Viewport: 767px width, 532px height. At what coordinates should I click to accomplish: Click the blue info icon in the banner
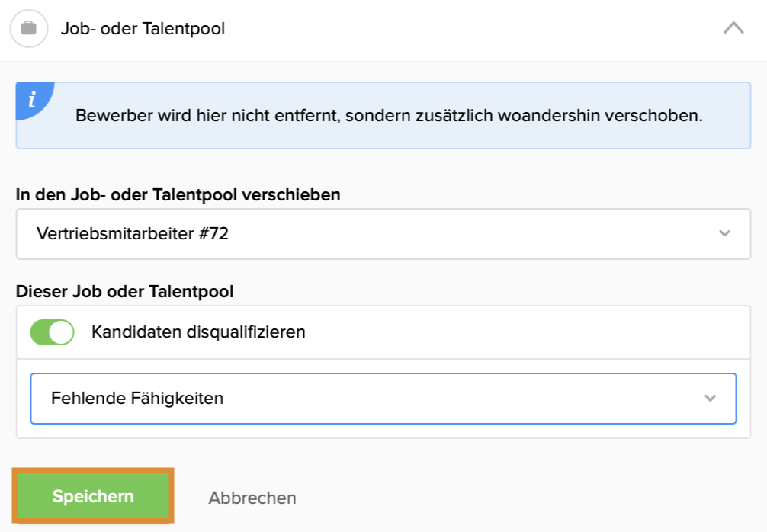click(33, 99)
